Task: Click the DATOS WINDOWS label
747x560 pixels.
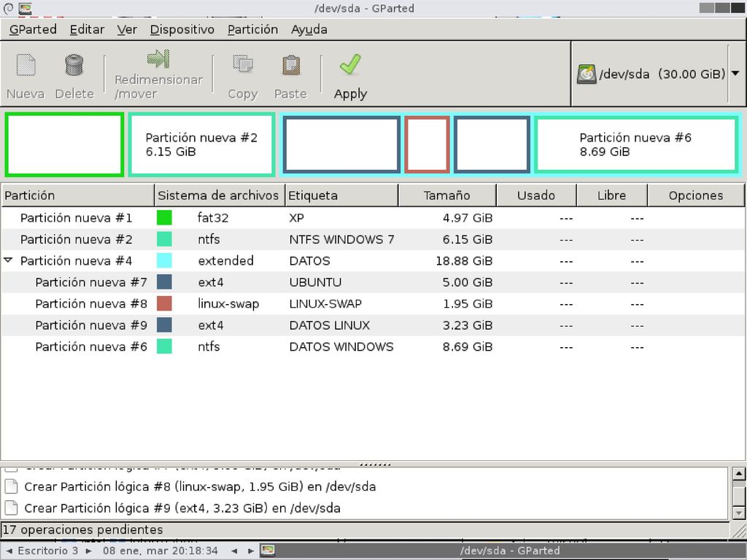Action: (x=341, y=346)
